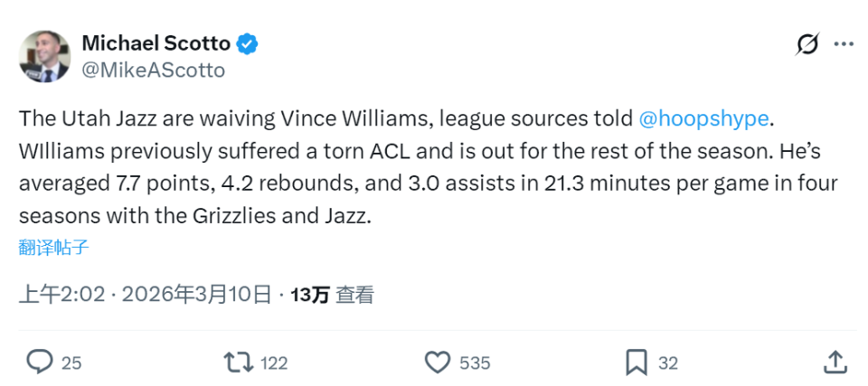Open the @MikeAScotto handle link

tap(153, 70)
